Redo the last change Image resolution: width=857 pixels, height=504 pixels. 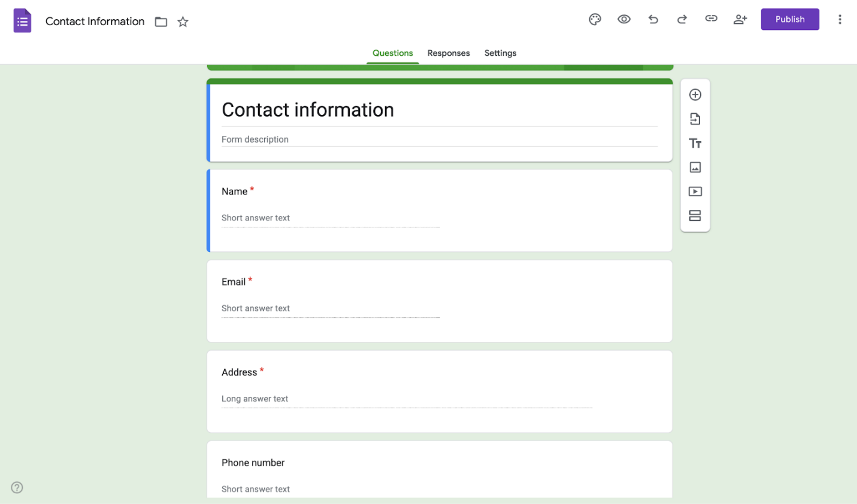(682, 19)
